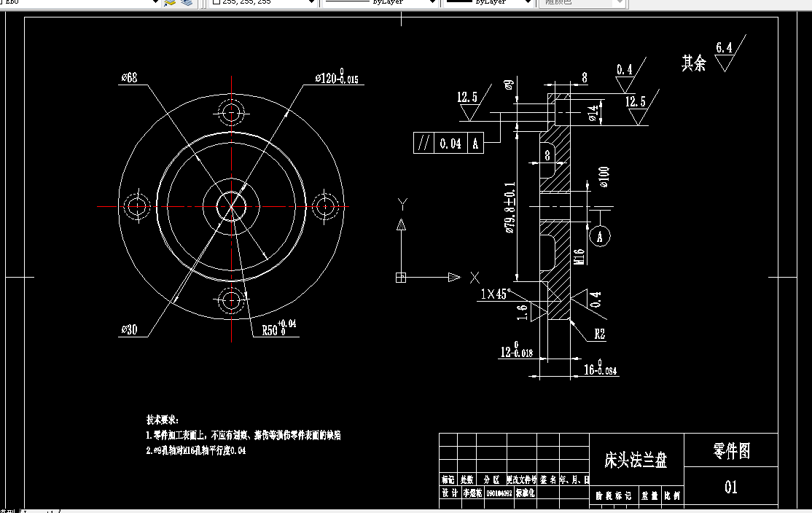Image resolution: width=812 pixels, height=513 pixels.
Task: Click the parallelism tolerance frame 0.04 A
Action: tap(447, 144)
